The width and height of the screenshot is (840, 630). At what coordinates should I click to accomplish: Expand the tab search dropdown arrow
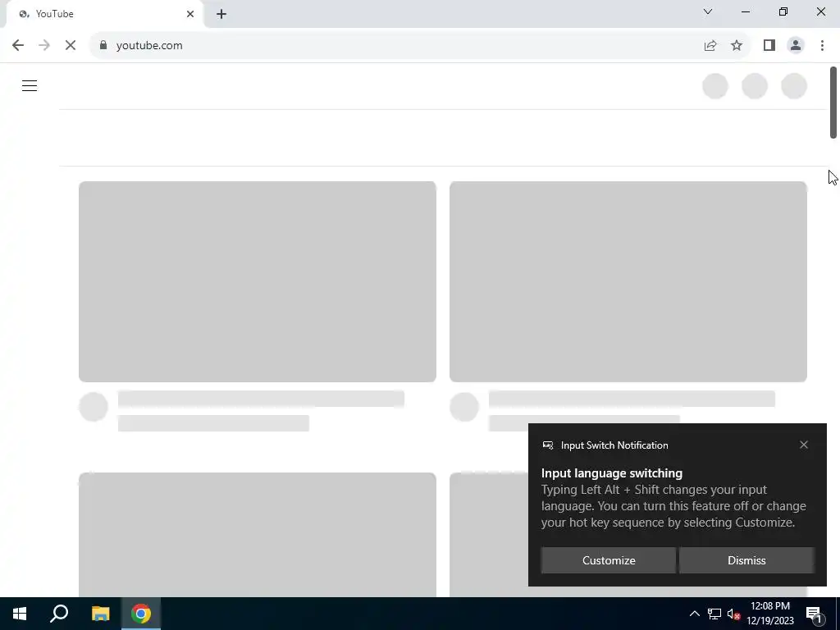pos(708,11)
